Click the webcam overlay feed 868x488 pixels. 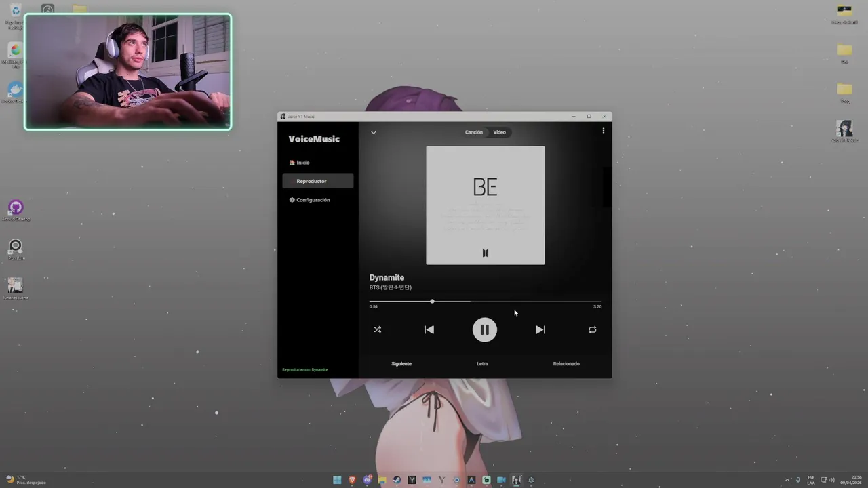(x=128, y=72)
